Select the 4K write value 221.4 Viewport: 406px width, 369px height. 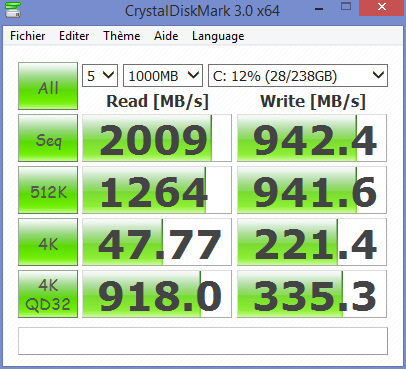pos(312,242)
